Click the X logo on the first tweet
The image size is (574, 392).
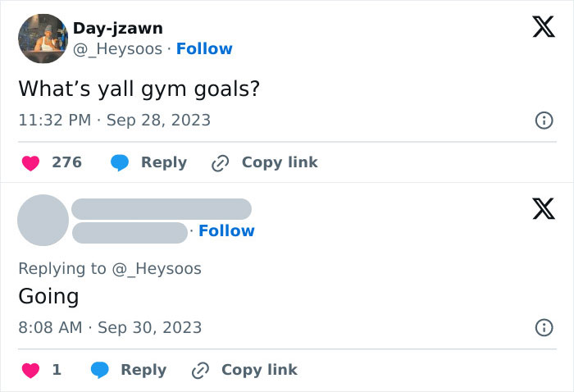(x=543, y=28)
